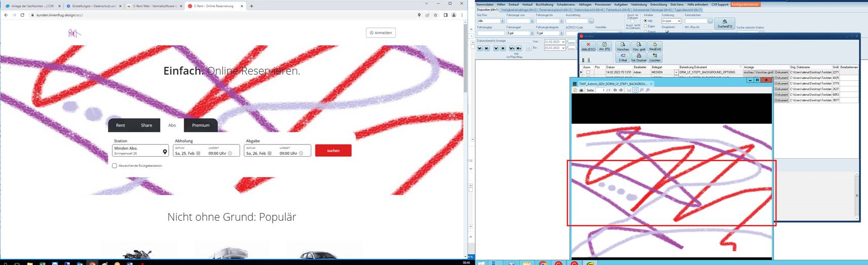Viewport: 868px width, 265px height.
Task: Expand the Von date dropdown
Action: pos(563,42)
